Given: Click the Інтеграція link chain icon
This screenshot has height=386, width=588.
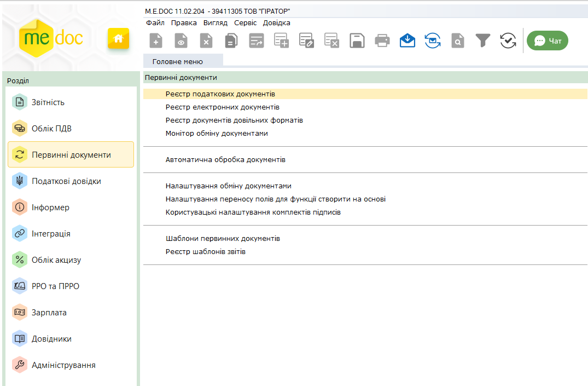Looking at the screenshot, I should tap(20, 234).
